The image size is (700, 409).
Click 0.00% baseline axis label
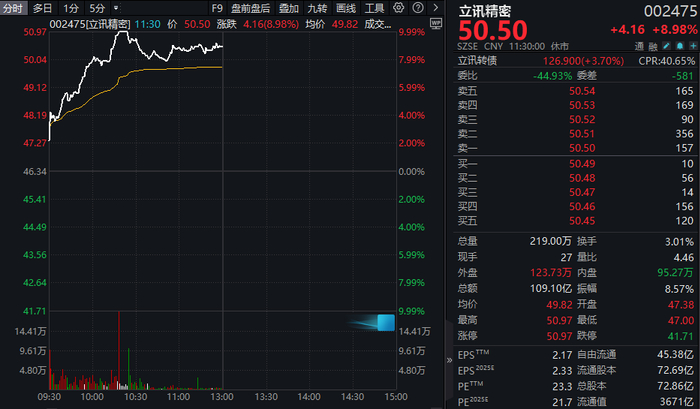[412, 172]
